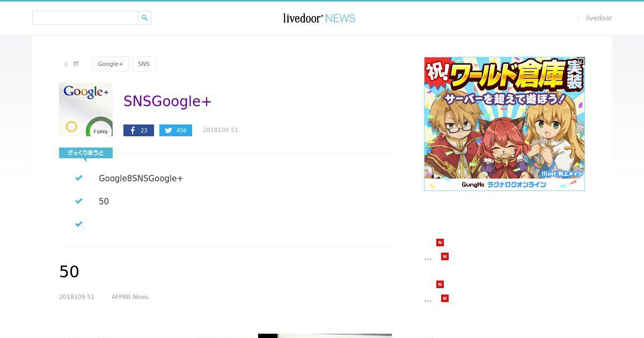Click the breadcrumb arrow before IT
The width and height of the screenshot is (644, 338).
pos(66,64)
